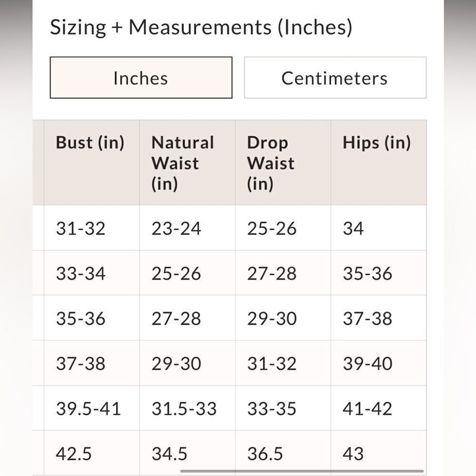
Task: Select the 34.5 natural waist cell
Action: [169, 453]
